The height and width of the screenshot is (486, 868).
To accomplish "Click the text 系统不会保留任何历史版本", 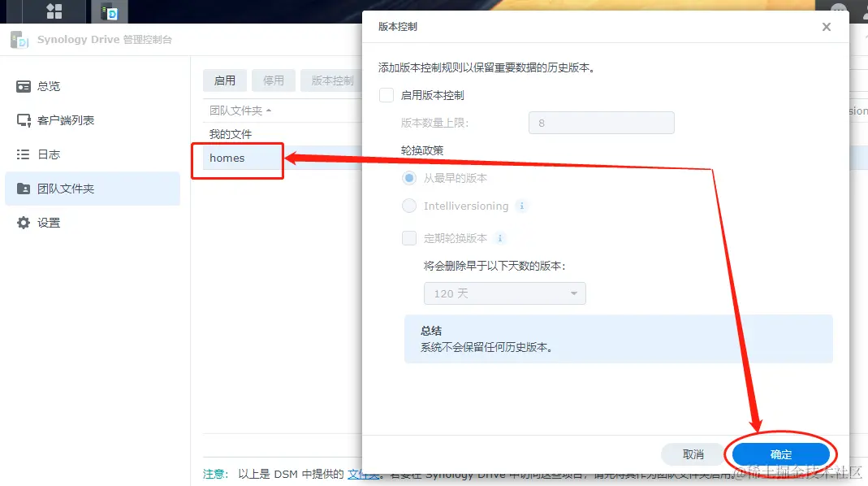I will [486, 348].
